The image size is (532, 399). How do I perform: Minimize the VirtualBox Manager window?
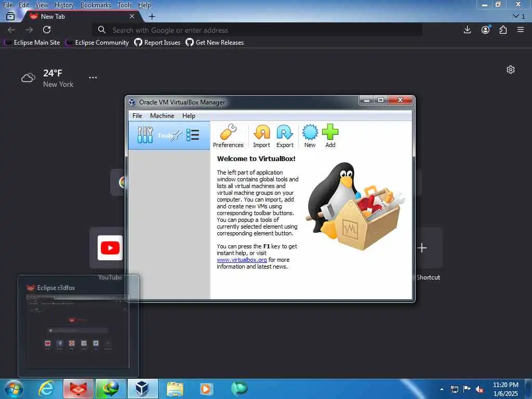coord(366,100)
